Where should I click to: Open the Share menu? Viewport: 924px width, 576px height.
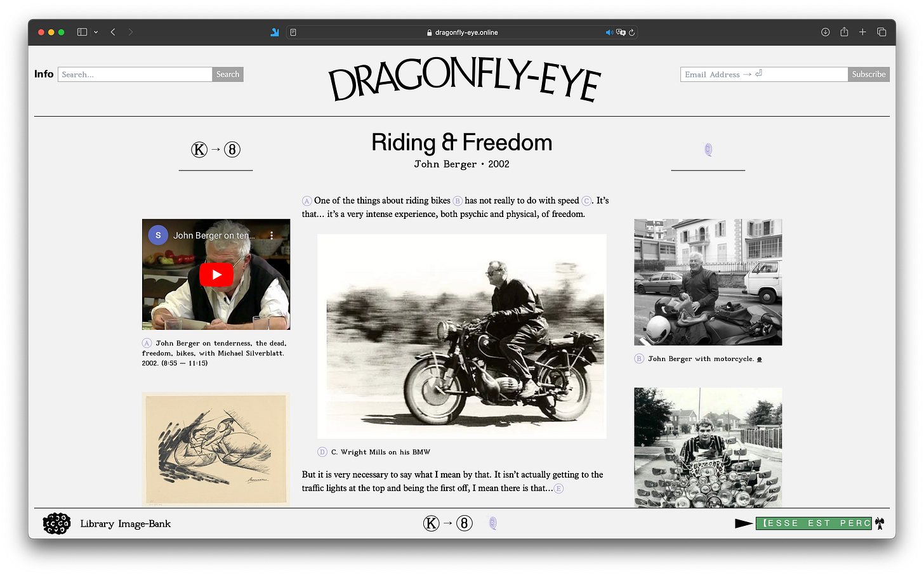844,32
